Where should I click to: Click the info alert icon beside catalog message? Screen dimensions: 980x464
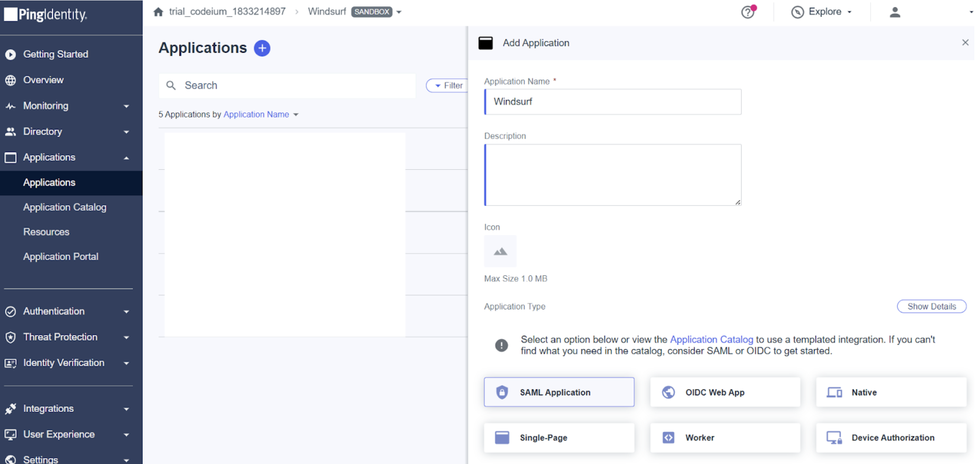[501, 345]
